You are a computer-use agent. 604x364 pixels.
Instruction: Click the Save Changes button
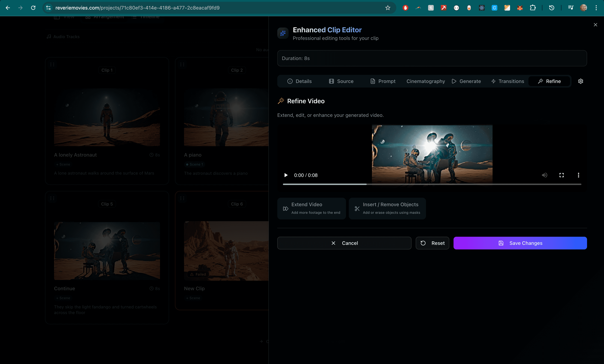520,243
